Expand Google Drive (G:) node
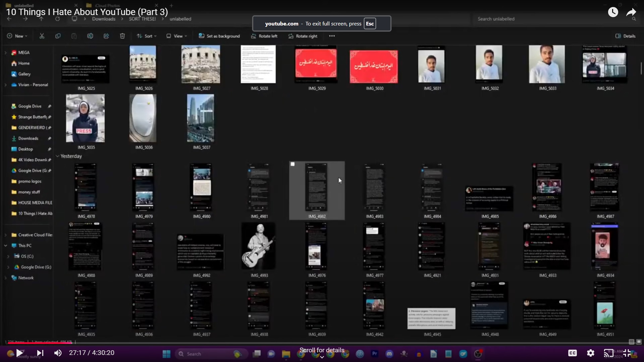The height and width of the screenshot is (362, 644). coord(8,267)
